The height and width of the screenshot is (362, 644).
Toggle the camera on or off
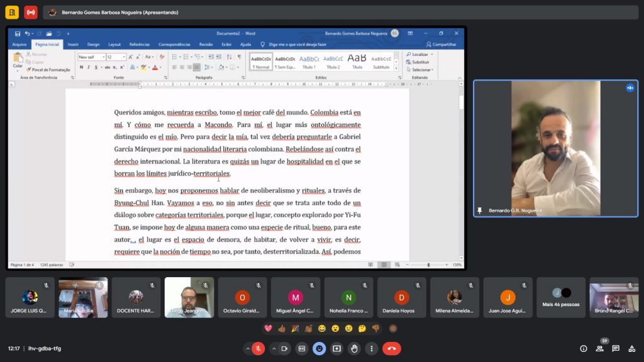click(284, 348)
